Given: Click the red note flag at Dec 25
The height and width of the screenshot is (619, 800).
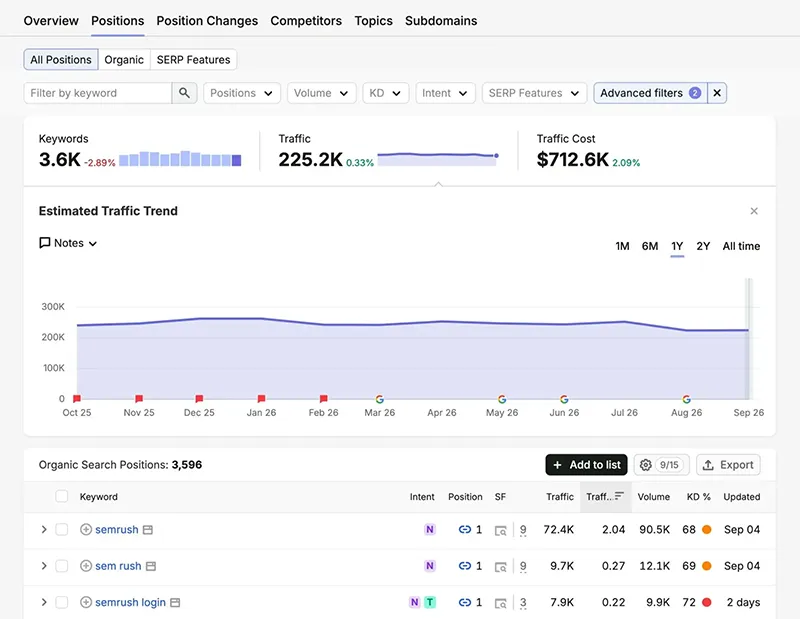Looking at the screenshot, I should click(x=199, y=398).
